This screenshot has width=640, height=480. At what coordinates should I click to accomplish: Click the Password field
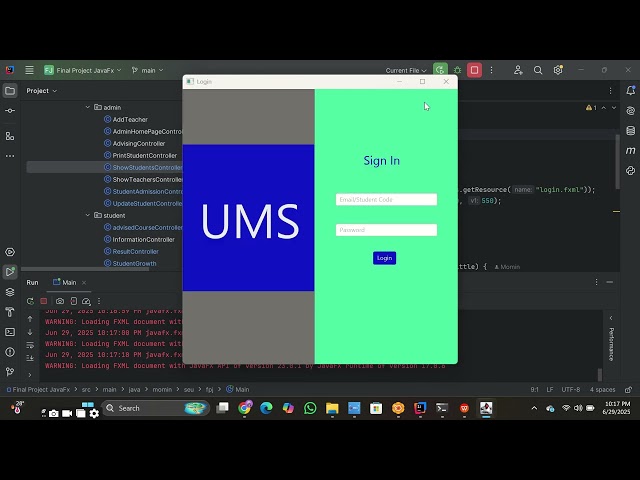coord(386,230)
